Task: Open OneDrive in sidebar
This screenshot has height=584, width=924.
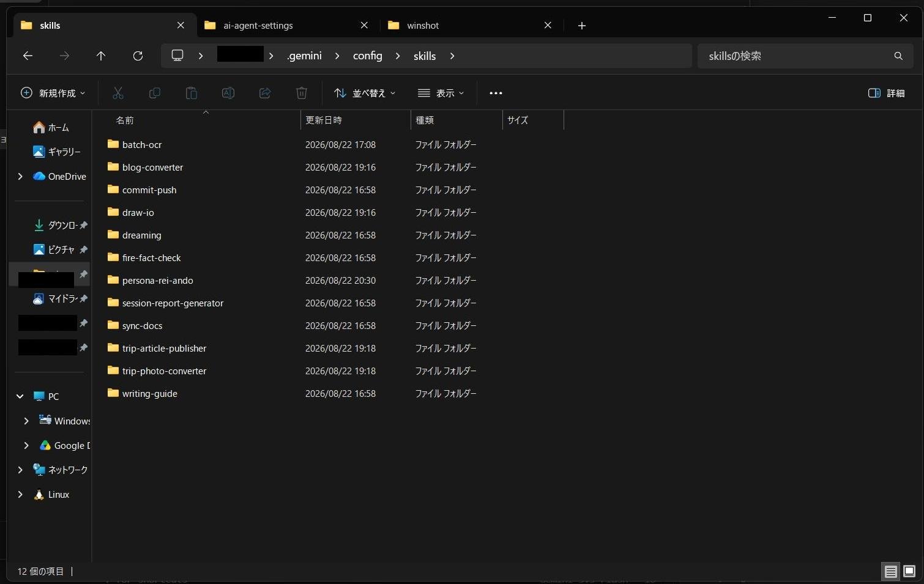Action: [x=59, y=176]
